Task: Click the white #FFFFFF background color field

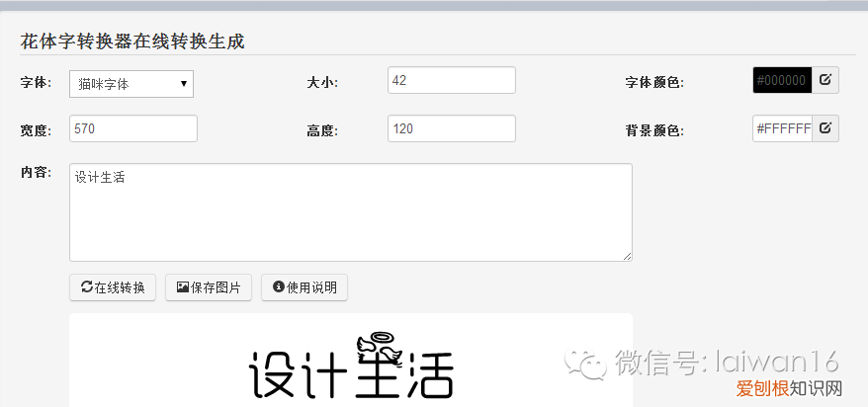Action: coord(782,128)
